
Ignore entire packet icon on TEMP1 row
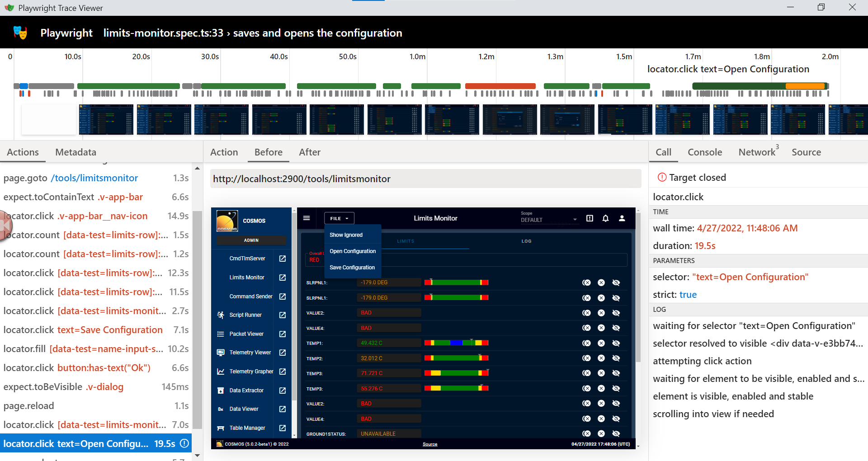pos(586,343)
